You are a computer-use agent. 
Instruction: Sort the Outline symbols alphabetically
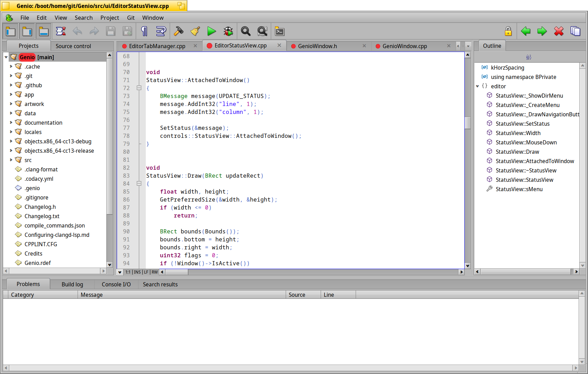pyautogui.click(x=528, y=57)
